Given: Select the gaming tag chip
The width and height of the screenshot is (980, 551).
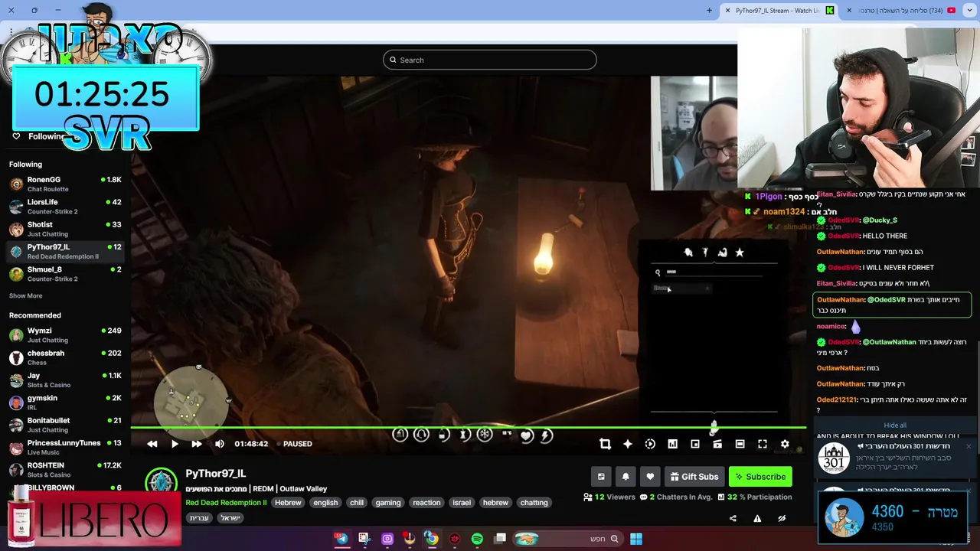Looking at the screenshot, I should click(388, 503).
